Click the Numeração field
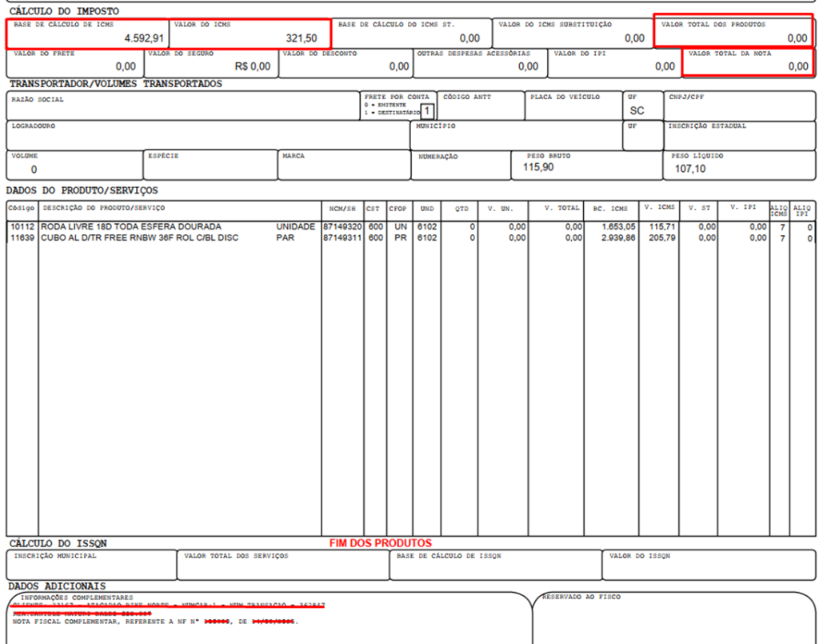Screen dimensions: 819x644 pos(461,165)
